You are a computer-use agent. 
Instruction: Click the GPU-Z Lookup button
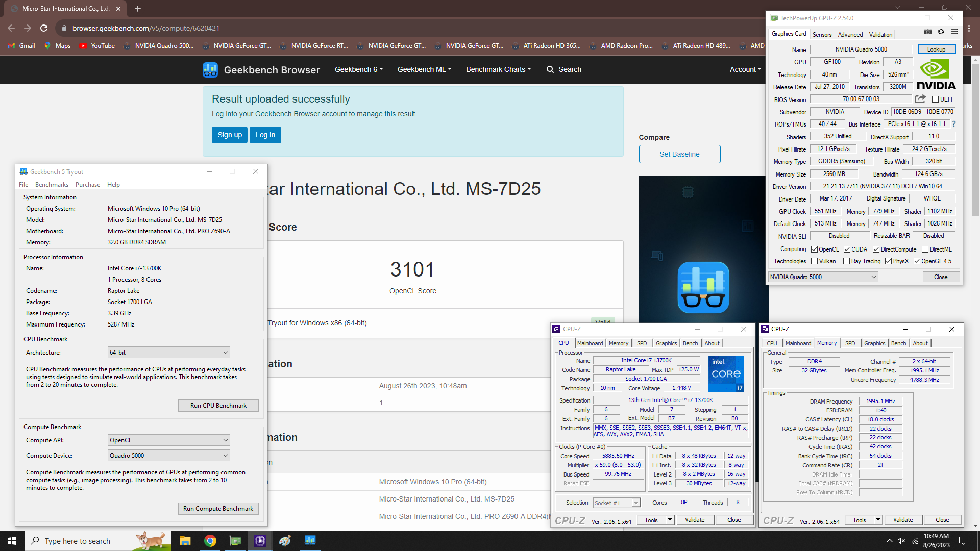pyautogui.click(x=936, y=49)
